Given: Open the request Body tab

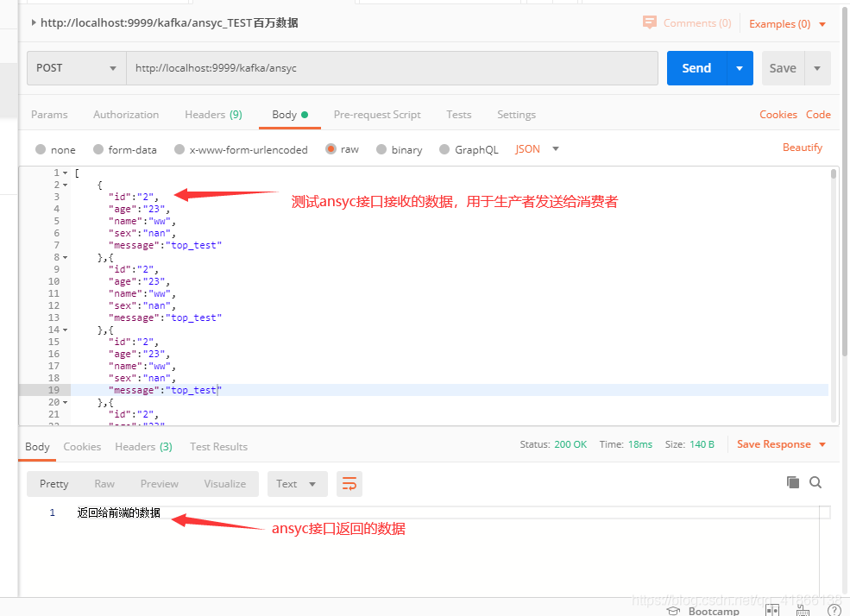Looking at the screenshot, I should click(290, 115).
